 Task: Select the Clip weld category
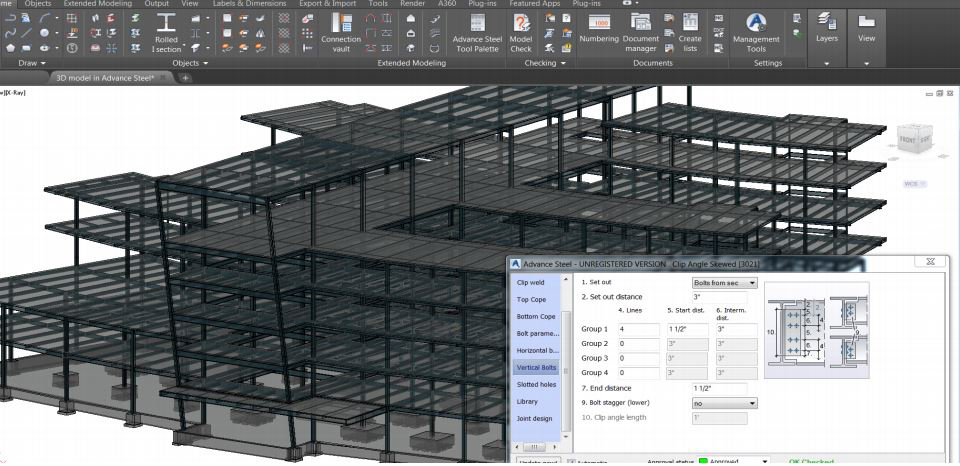point(531,283)
